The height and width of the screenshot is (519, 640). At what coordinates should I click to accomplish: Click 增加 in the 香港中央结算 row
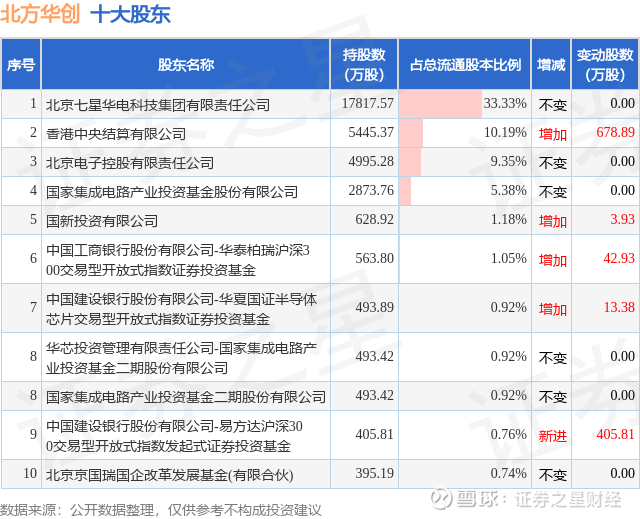point(553,134)
